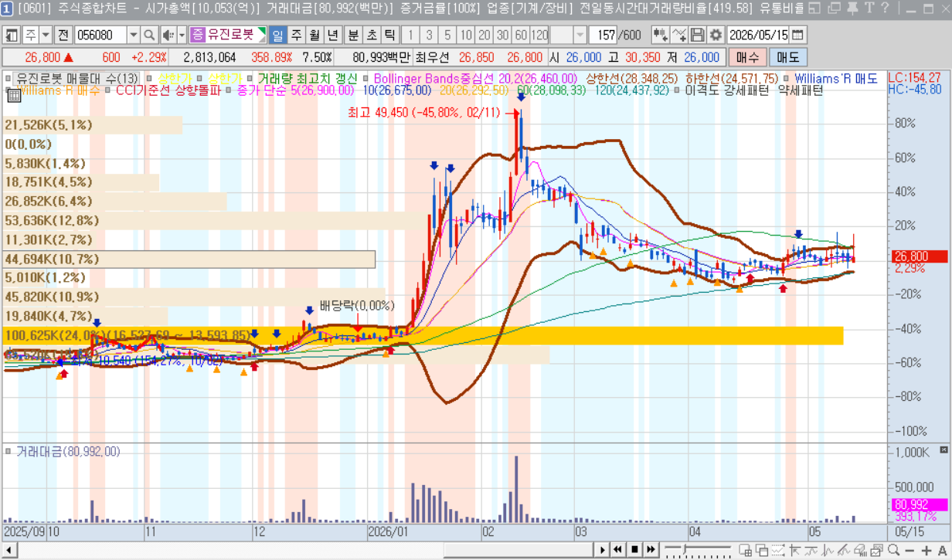
Task: Click the play button in bottom playback bar
Action: pyautogui.click(x=603, y=550)
